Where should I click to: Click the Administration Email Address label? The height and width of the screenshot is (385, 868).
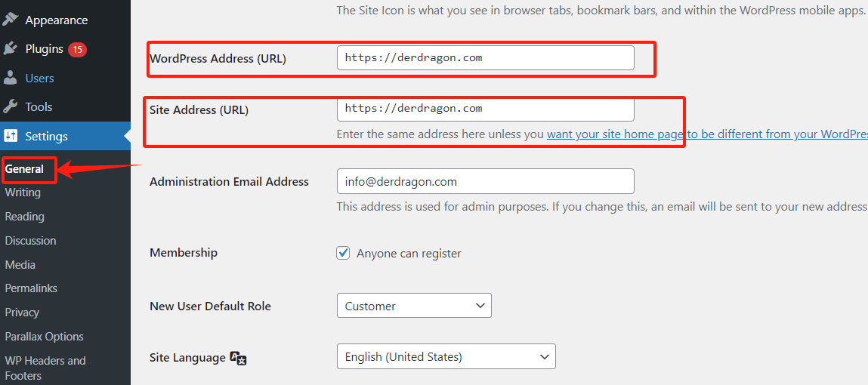click(x=229, y=181)
